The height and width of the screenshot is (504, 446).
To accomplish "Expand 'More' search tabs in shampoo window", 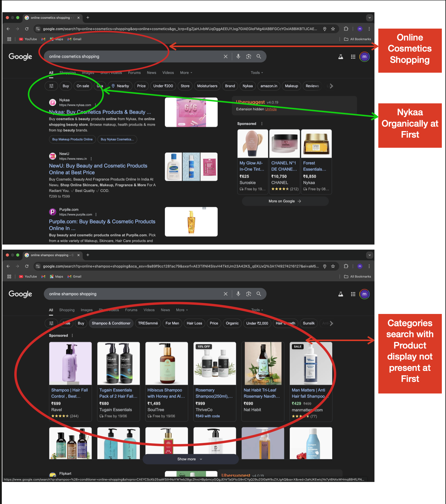I will pyautogui.click(x=182, y=310).
